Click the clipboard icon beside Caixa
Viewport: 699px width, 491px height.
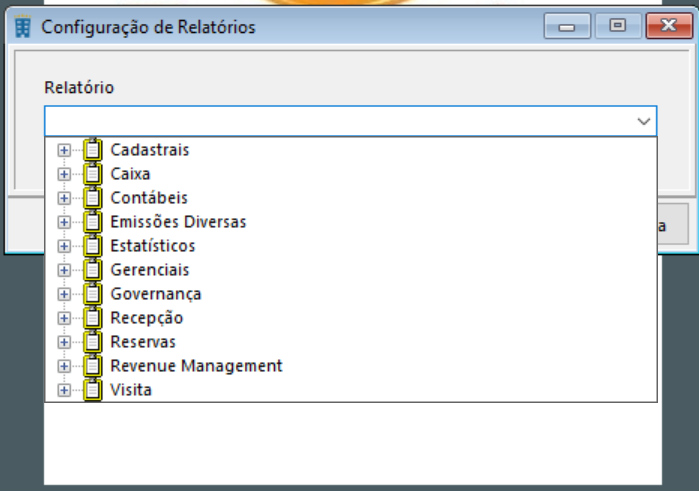point(93,174)
